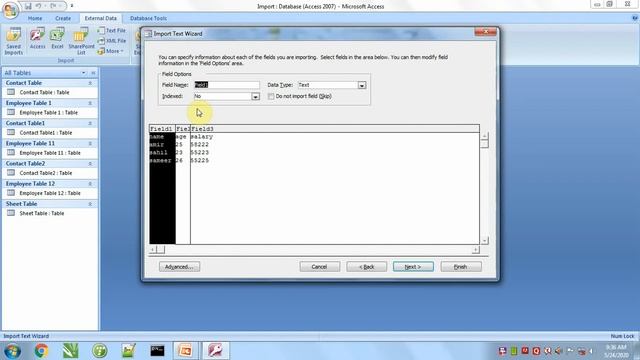Proceed with the Next > button
This screenshot has height=360, width=640.
pyautogui.click(x=413, y=267)
